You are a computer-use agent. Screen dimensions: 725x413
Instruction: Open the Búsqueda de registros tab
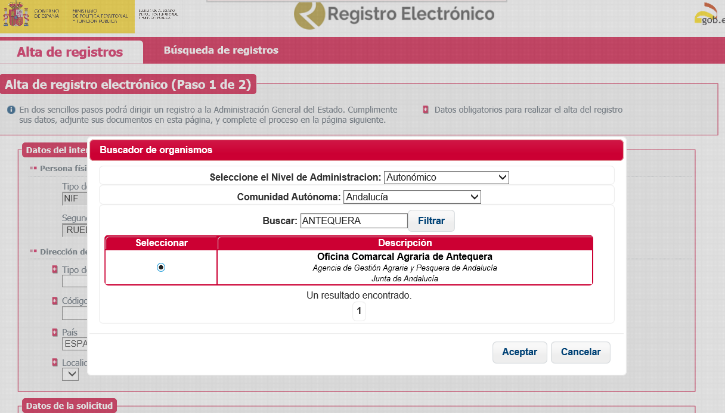point(220,50)
